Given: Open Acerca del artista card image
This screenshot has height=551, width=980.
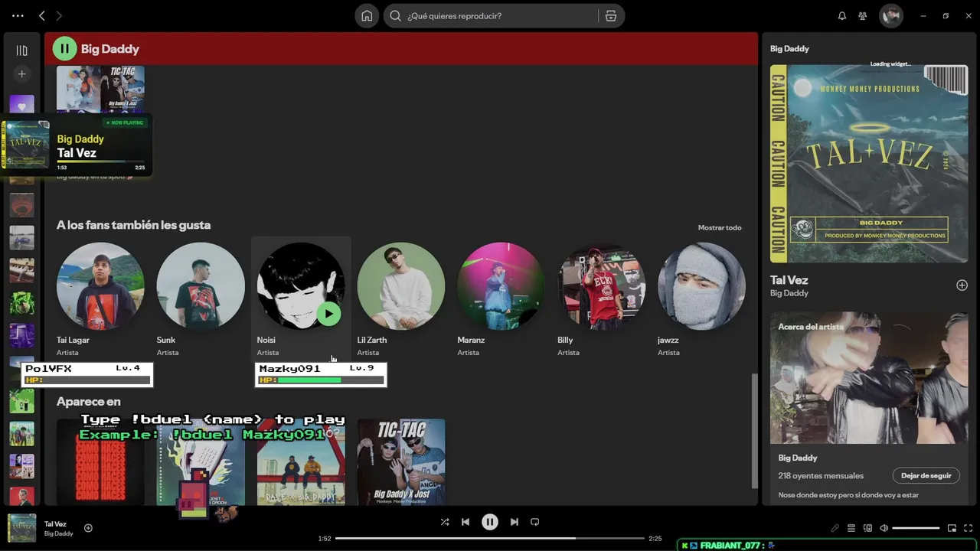Looking at the screenshot, I should [x=869, y=377].
